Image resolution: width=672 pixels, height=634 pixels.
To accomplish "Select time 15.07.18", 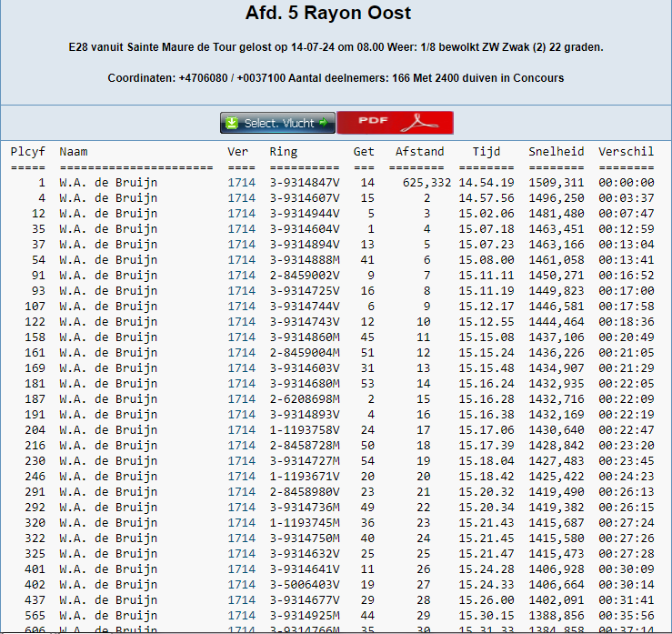I will pos(486,229).
